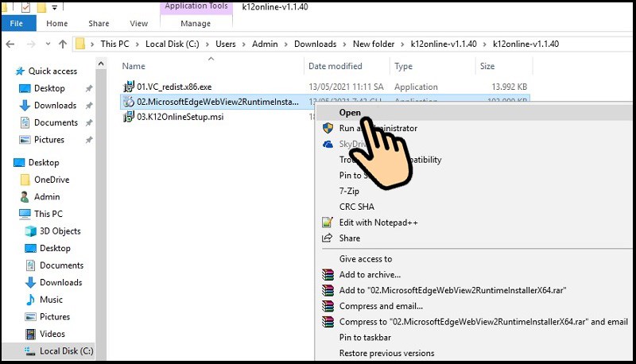The image size is (636, 364).
Task: Click the forward navigation arrow
Action: tap(31, 44)
